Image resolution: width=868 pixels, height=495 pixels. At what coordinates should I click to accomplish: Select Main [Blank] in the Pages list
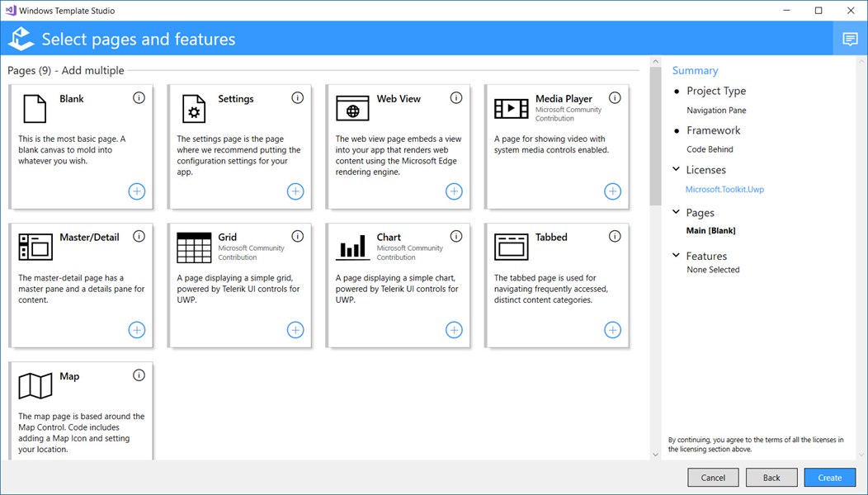tap(710, 231)
